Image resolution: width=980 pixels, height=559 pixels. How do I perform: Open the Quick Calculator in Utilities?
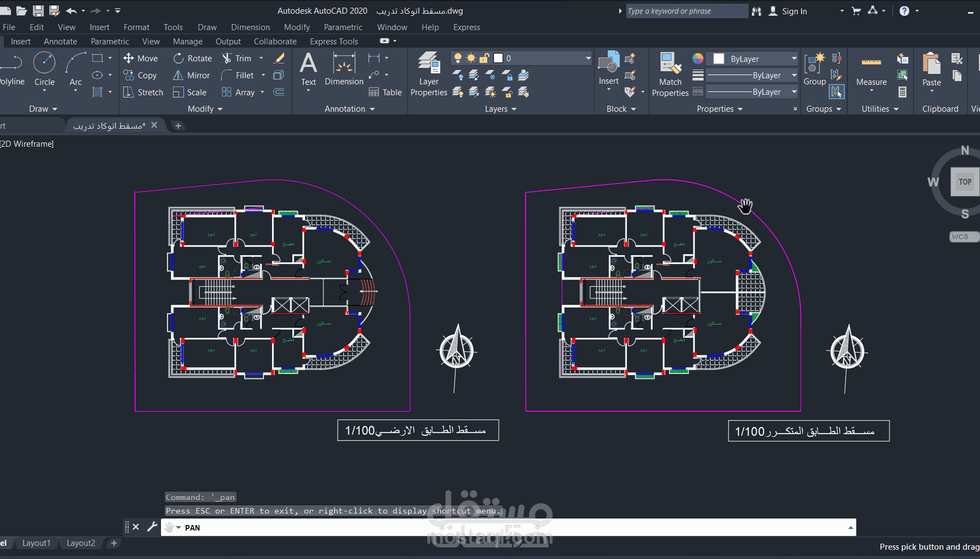903,92
